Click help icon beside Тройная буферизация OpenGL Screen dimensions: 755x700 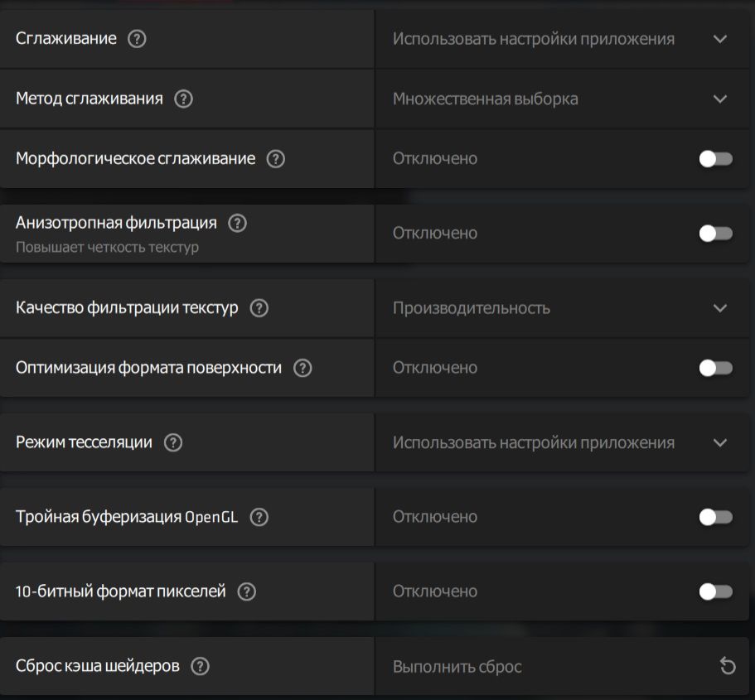click(259, 517)
